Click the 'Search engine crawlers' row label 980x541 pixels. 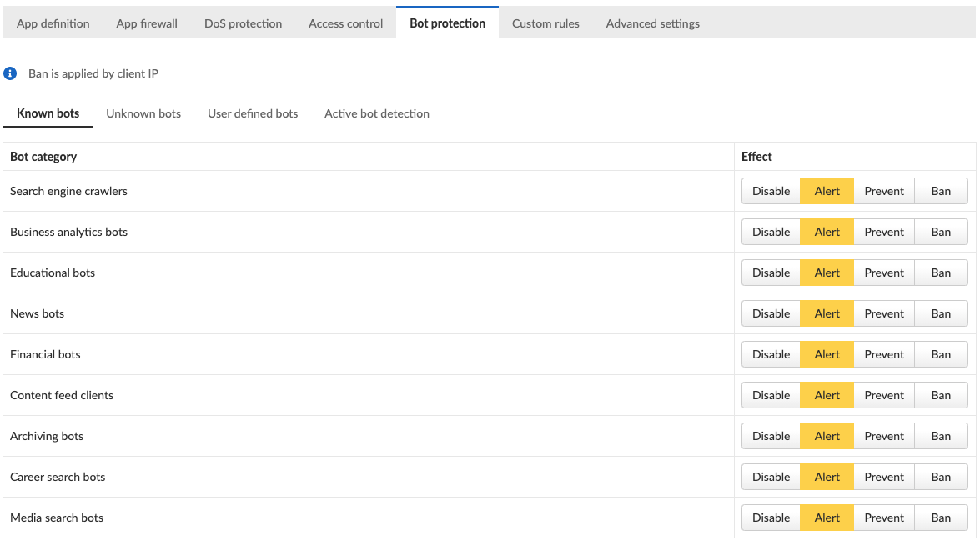coord(68,191)
